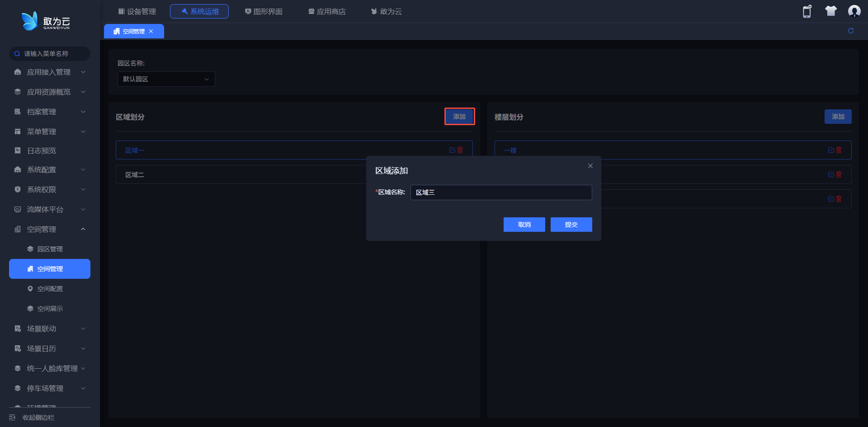Screen dimensions: 868x427
Task: Collapse the 空间管理 parent menu
Action: click(x=49, y=230)
